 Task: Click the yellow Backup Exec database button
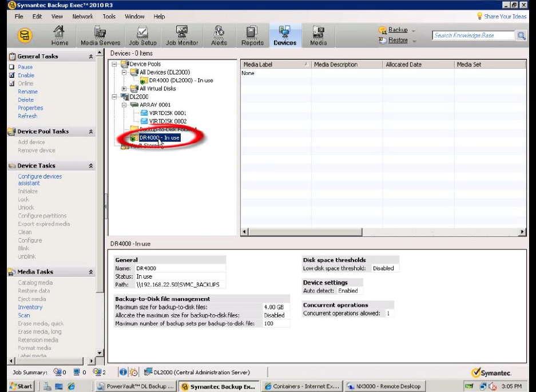coord(25,35)
